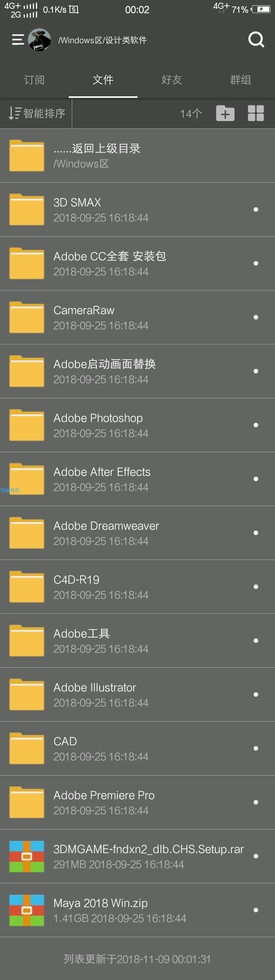Viewport: 275px width, 980px height.
Task: Switch to the 订阅 tab
Action: coord(34,80)
